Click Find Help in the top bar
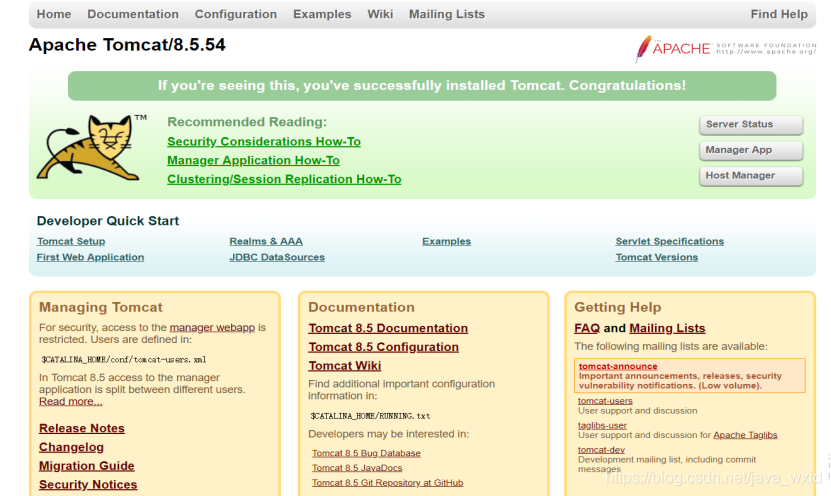Viewport: 831px width, 496px height. (x=779, y=14)
